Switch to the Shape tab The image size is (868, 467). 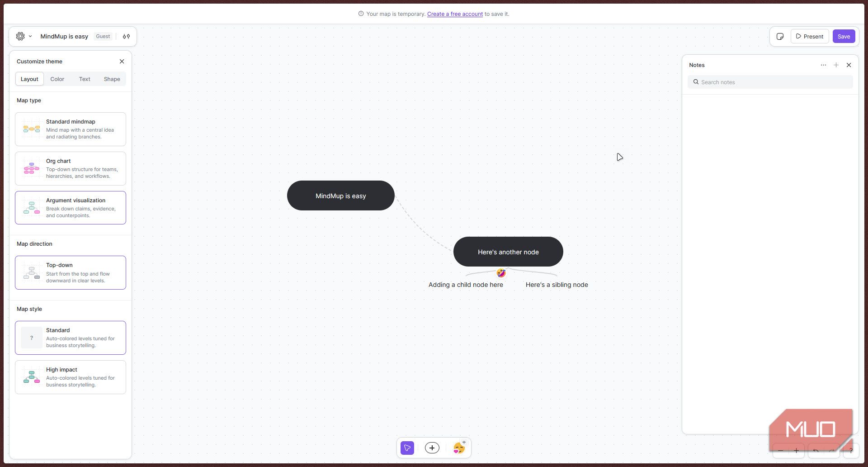point(112,79)
